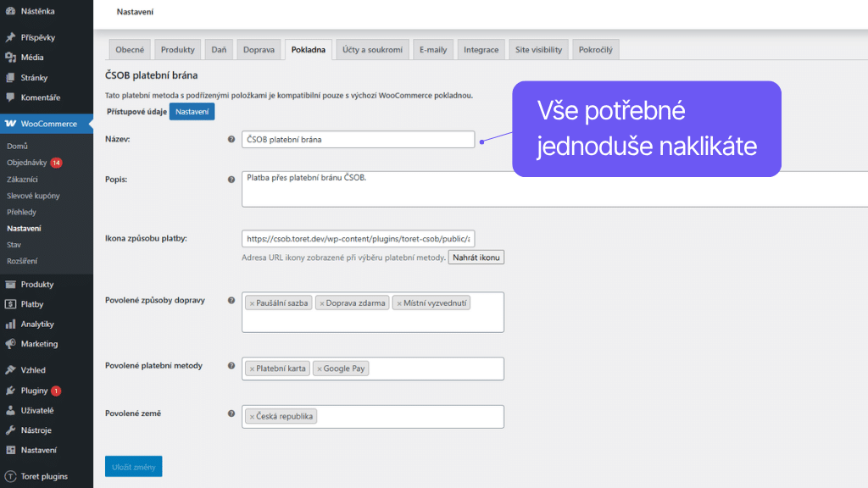Image resolution: width=868 pixels, height=488 pixels.
Task: Open the Pokročilý tab
Action: 596,49
